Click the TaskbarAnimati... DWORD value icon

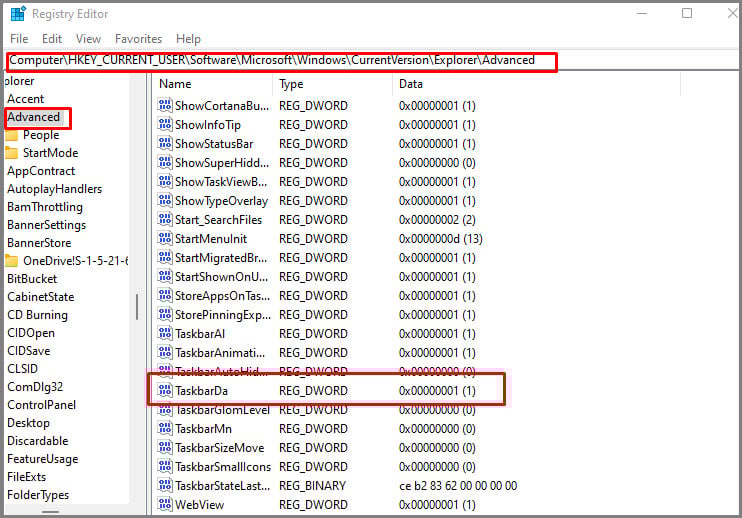165,352
